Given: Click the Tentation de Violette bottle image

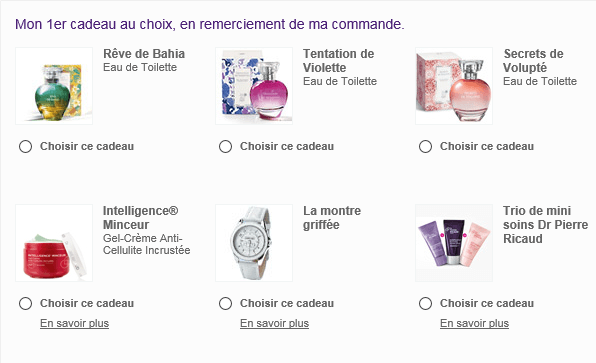Looking at the screenshot, I should (x=254, y=86).
